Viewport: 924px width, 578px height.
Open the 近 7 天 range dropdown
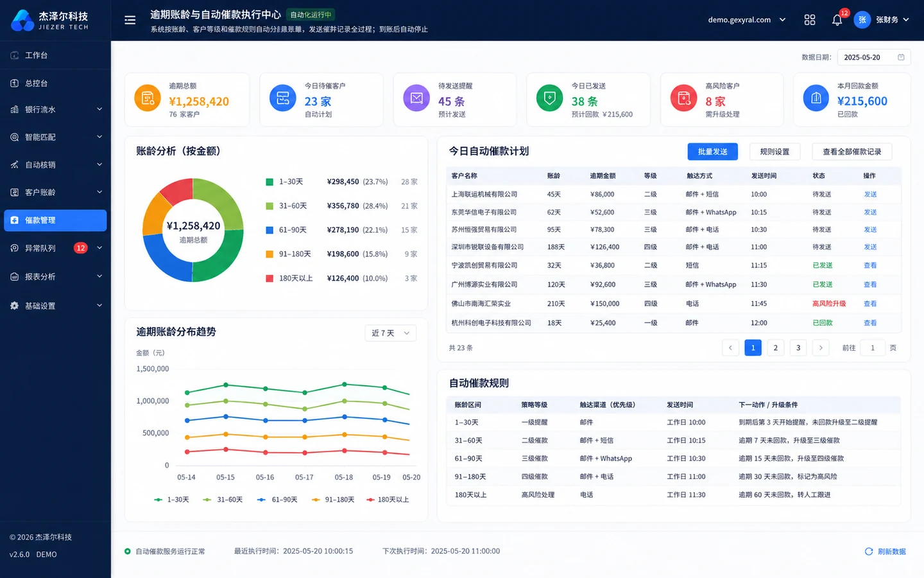pos(391,333)
